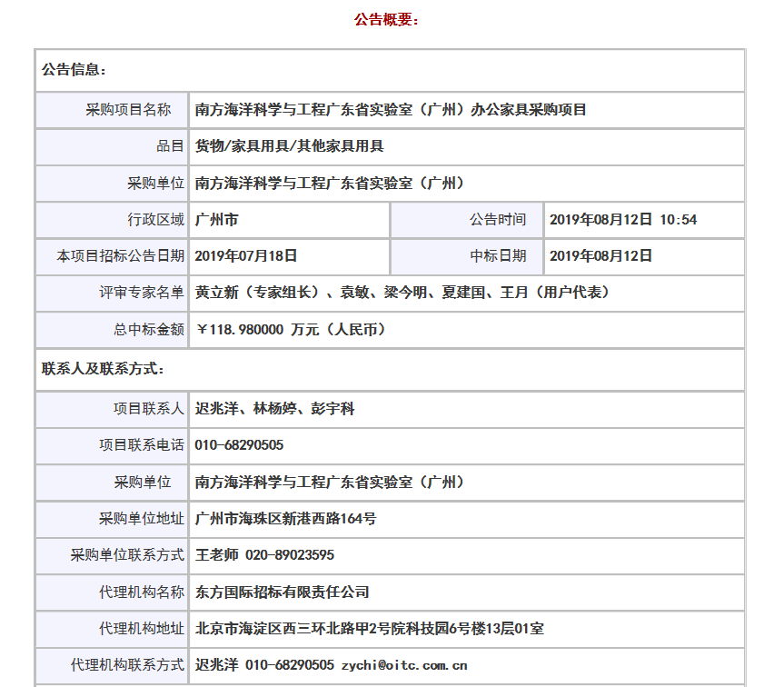Click the 联系人及联系方式 section header
Image resolution: width=784 pixels, height=687 pixels.
tap(103, 369)
